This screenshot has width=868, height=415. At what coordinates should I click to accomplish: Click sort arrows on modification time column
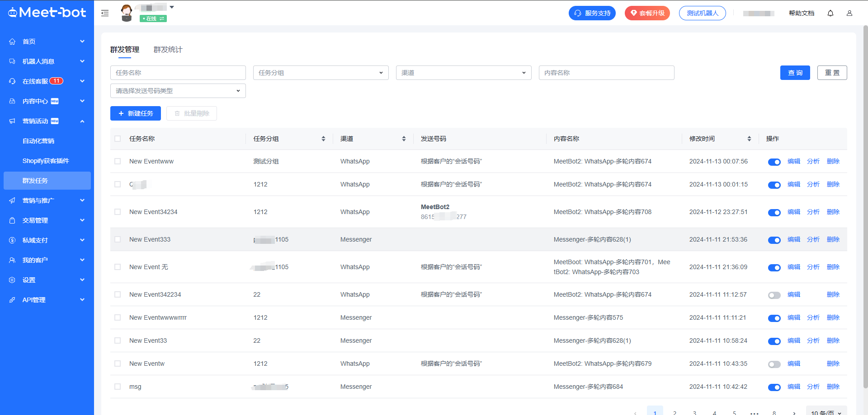(749, 139)
